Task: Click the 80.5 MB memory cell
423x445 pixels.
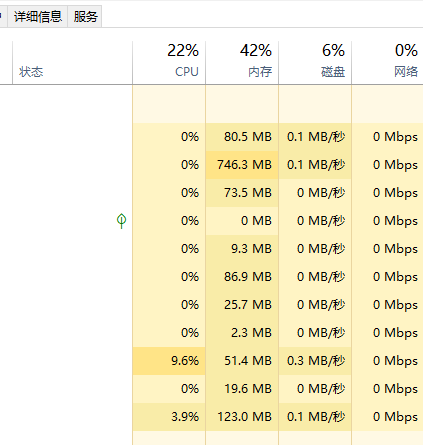Action: click(x=242, y=137)
